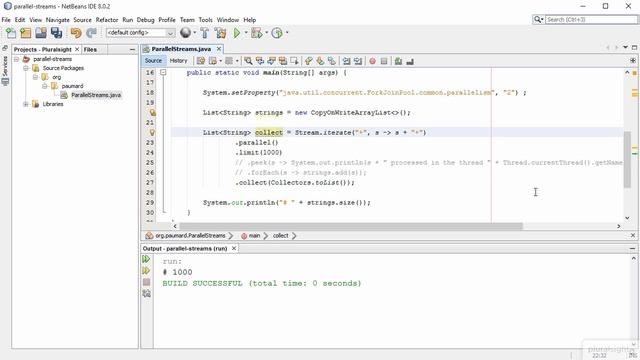Build project with the hammer icon

point(205,33)
